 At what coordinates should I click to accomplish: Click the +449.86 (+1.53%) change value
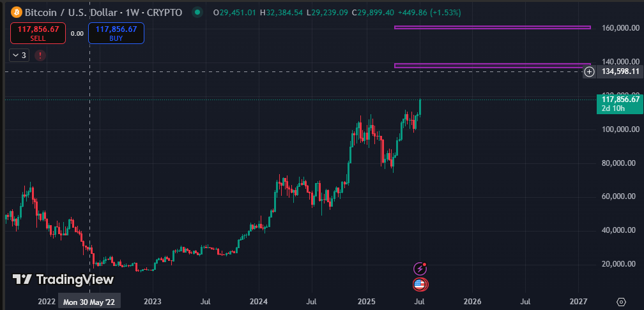tap(429, 13)
